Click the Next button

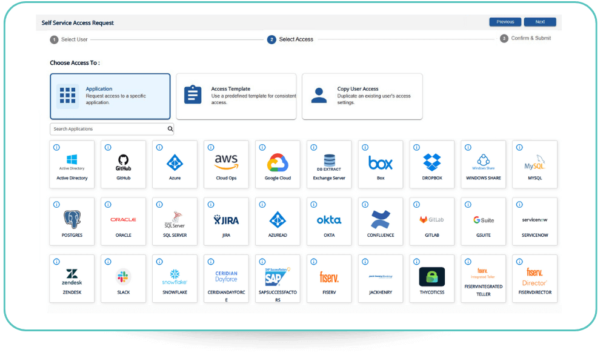pos(540,22)
